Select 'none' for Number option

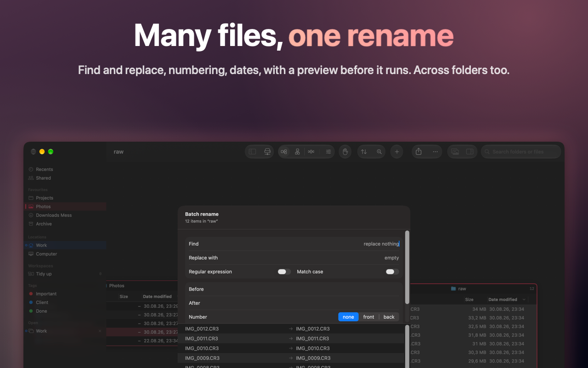pos(349,317)
